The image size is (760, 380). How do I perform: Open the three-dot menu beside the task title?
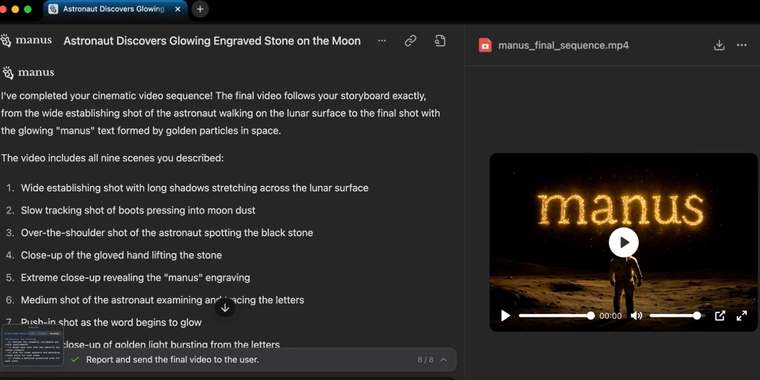tap(382, 41)
